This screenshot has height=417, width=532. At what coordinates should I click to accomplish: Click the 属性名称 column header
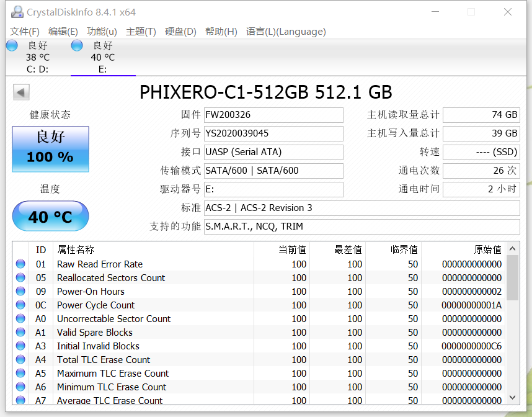[153, 249]
